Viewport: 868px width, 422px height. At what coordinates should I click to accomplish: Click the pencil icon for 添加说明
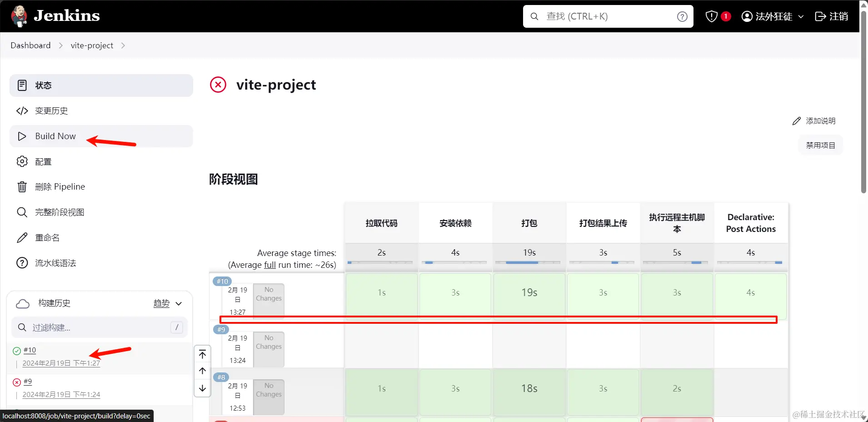796,121
